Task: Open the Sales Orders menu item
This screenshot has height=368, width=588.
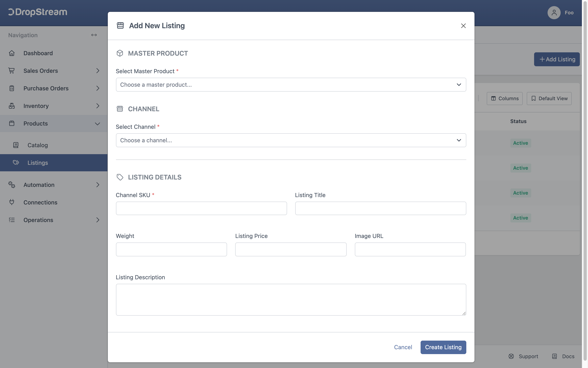Action: (54, 71)
